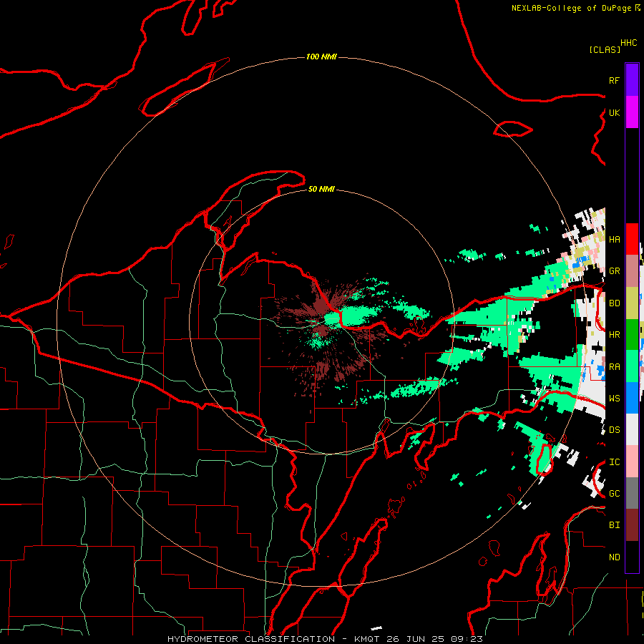Click the ND black legend block
This screenshot has height=644, width=644.
pyautogui.click(x=632, y=557)
